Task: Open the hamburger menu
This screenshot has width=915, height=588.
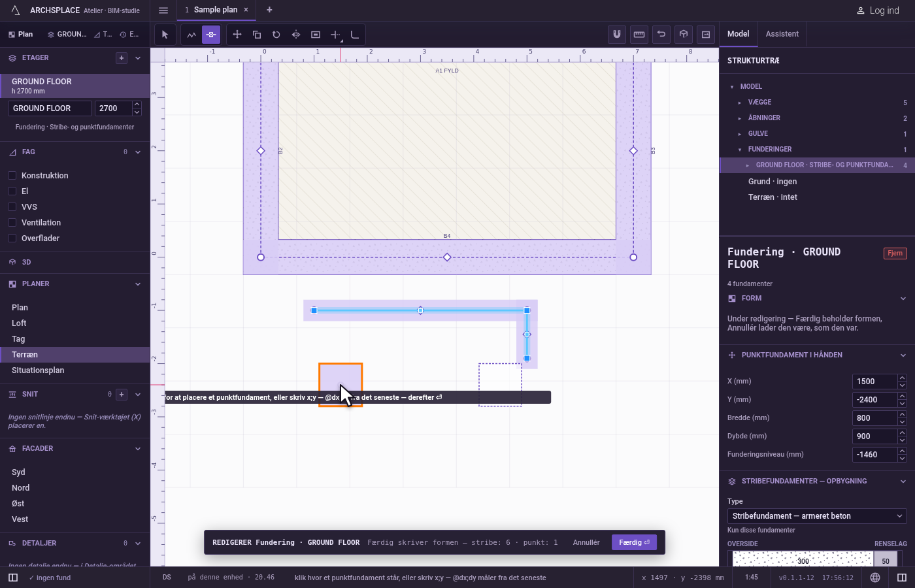Action: click(x=163, y=10)
